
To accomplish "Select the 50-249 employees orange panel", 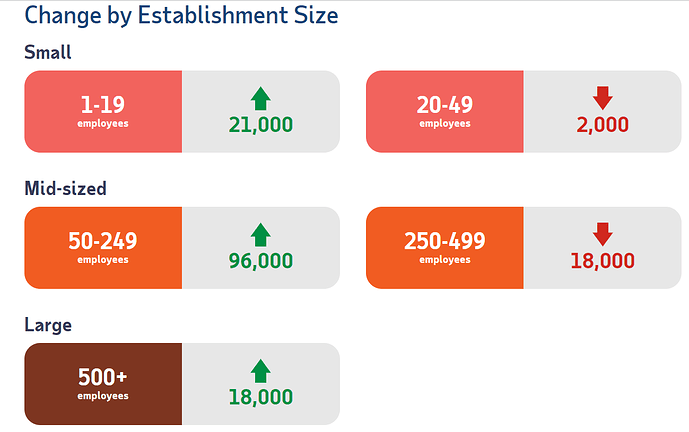I will coord(103,248).
